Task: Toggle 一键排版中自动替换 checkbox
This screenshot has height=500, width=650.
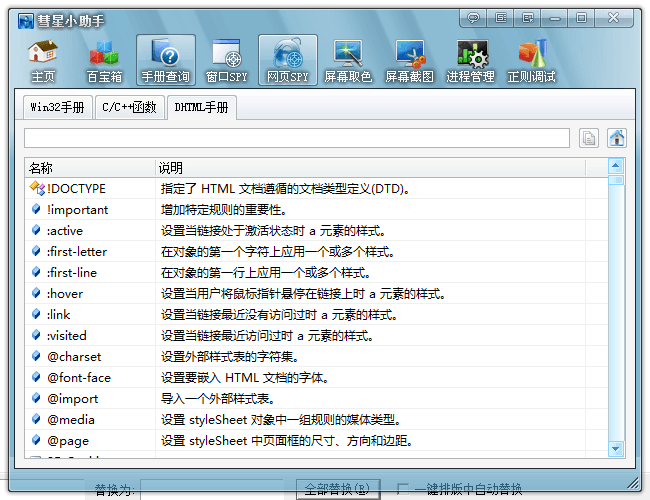Action: [x=403, y=489]
